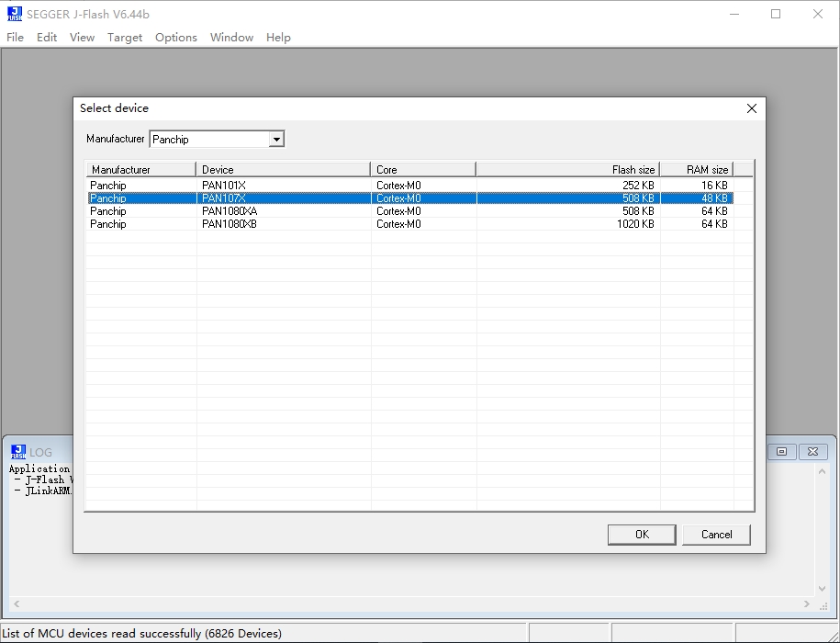The width and height of the screenshot is (840, 643).
Task: Click the 16 KB RAM size cell
Action: pyautogui.click(x=714, y=186)
